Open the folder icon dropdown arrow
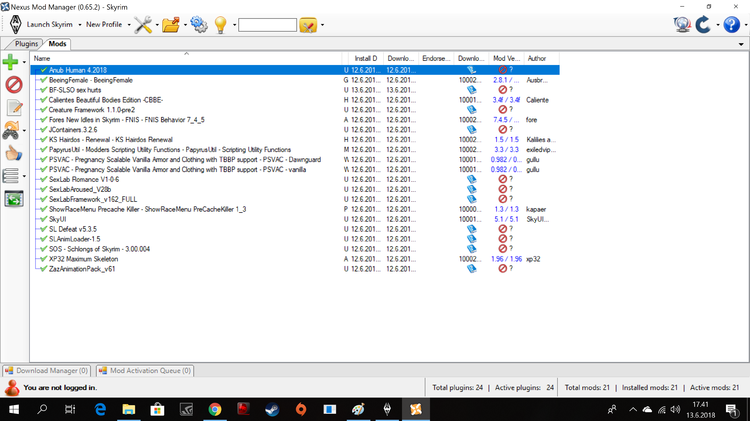Image resolution: width=750 pixels, height=421 pixels. (x=185, y=25)
